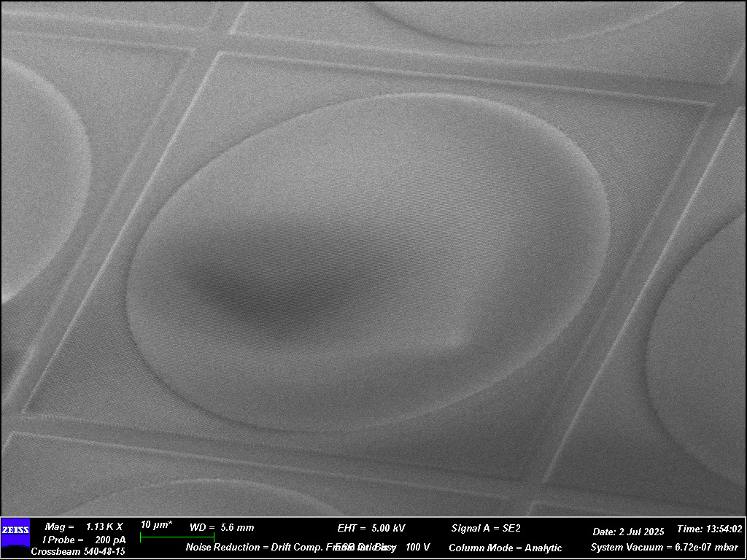Click the System Vacuum pressure readout
Viewport: 747px width, 560px height.
(x=663, y=548)
